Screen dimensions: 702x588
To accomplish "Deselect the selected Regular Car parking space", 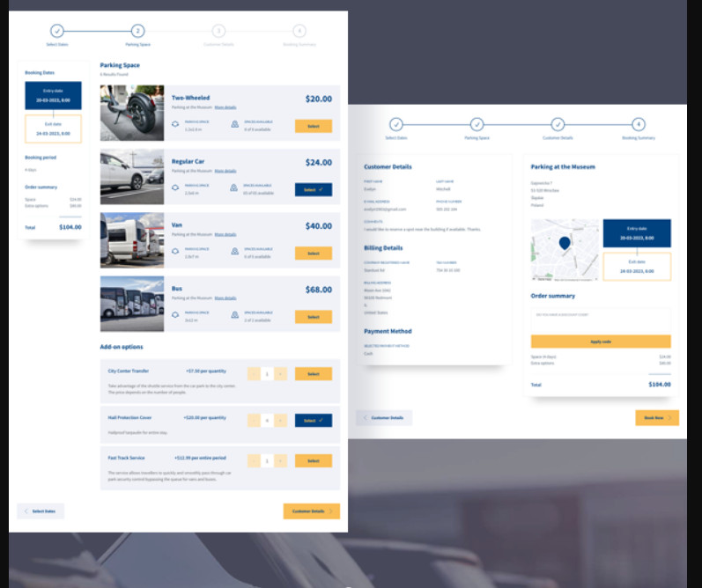I will point(314,190).
